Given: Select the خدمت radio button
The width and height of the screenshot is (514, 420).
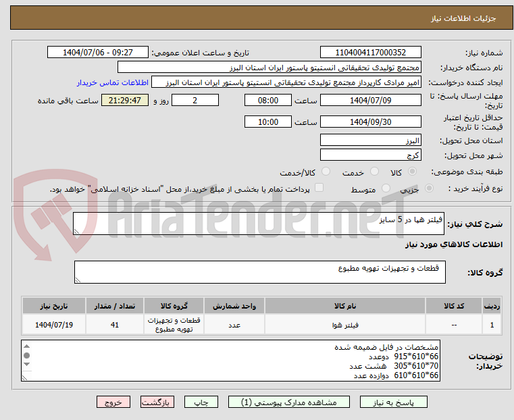Looking at the screenshot, I should point(374,172).
